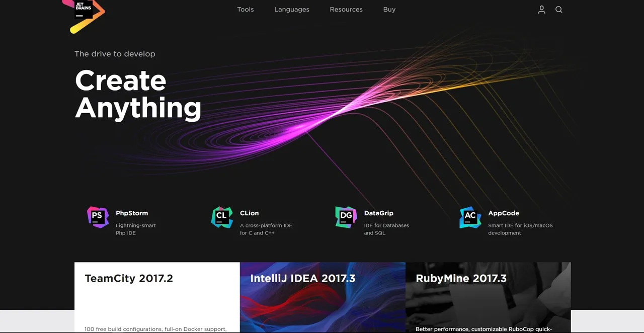Open the RubyMine 2017.3 card
The width and height of the screenshot is (644, 333).
pos(488,297)
